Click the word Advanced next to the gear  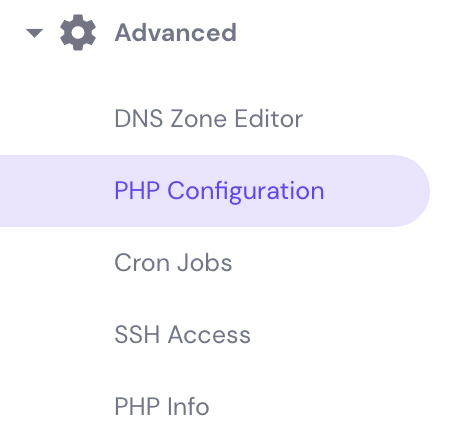click(x=175, y=33)
